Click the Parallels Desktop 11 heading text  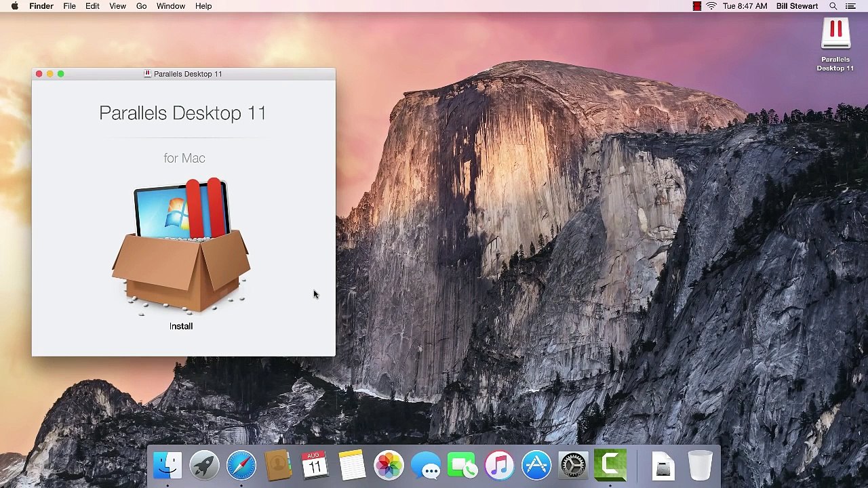[182, 113]
